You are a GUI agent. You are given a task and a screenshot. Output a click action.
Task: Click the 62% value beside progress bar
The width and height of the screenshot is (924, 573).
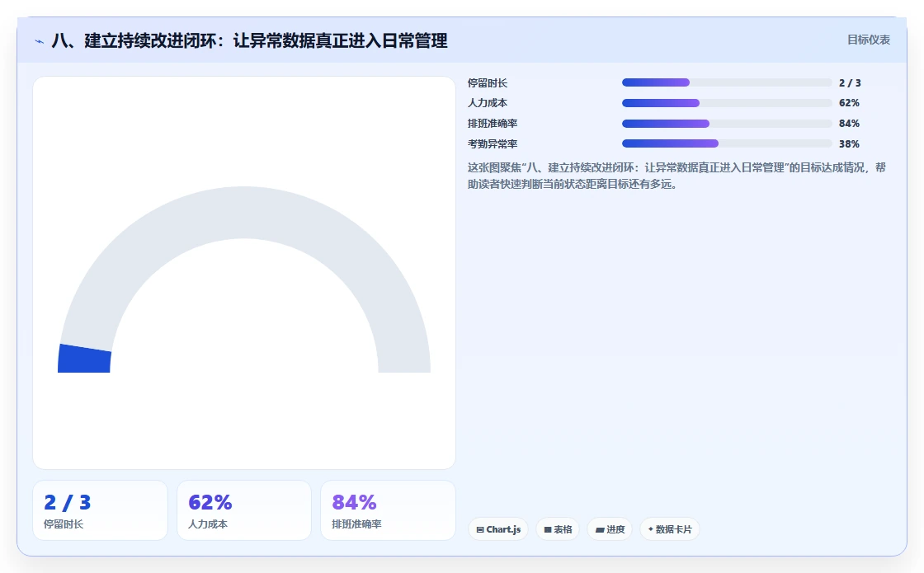849,103
